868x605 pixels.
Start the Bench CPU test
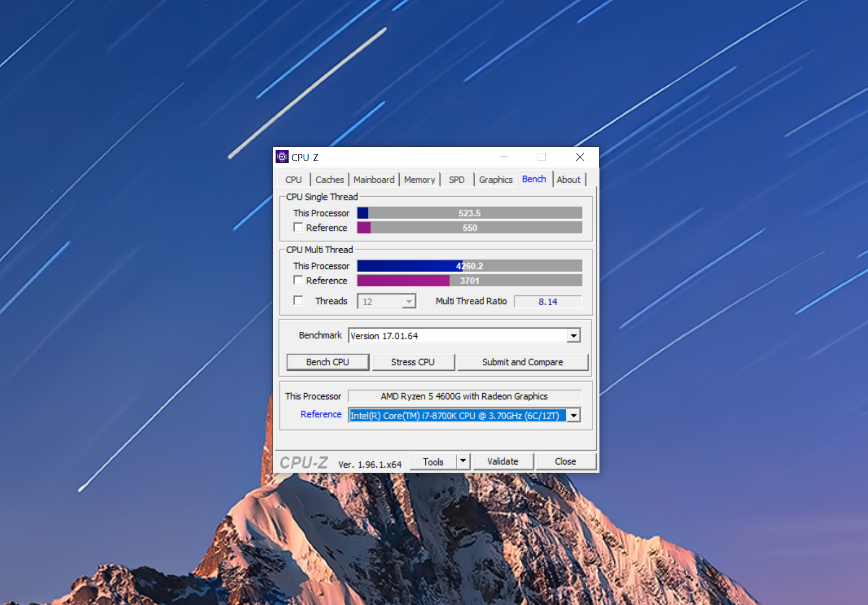(328, 362)
